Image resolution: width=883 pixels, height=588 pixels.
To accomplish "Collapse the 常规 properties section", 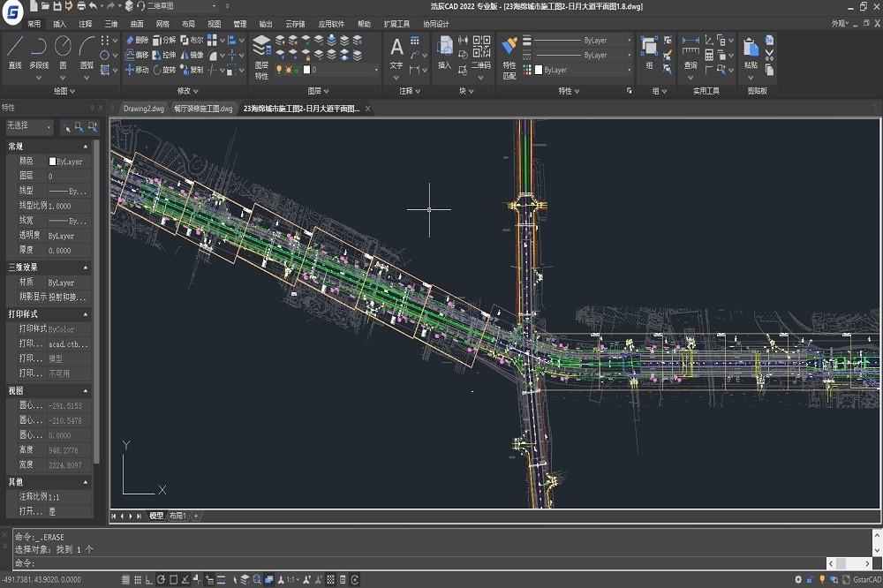I will [x=86, y=147].
